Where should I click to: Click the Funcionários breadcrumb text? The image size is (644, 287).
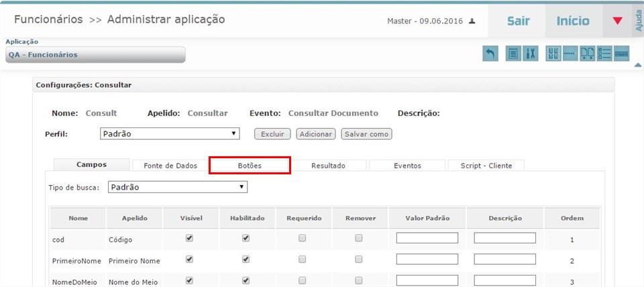pos(48,19)
